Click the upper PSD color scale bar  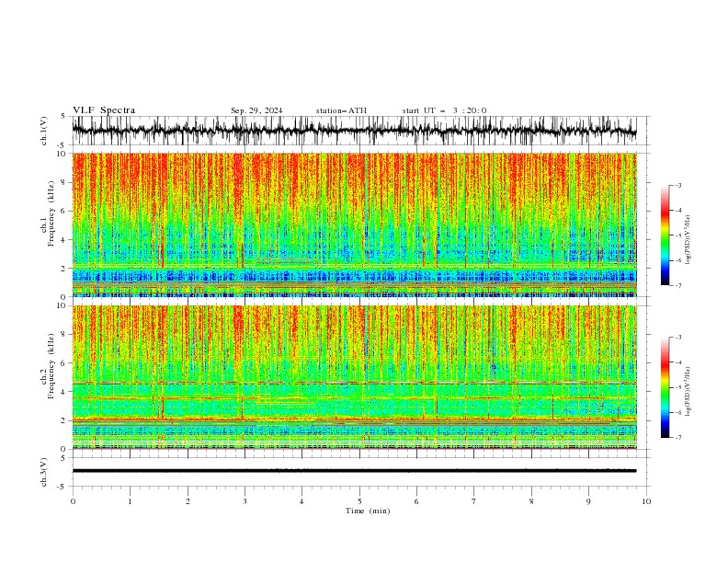[665, 236]
